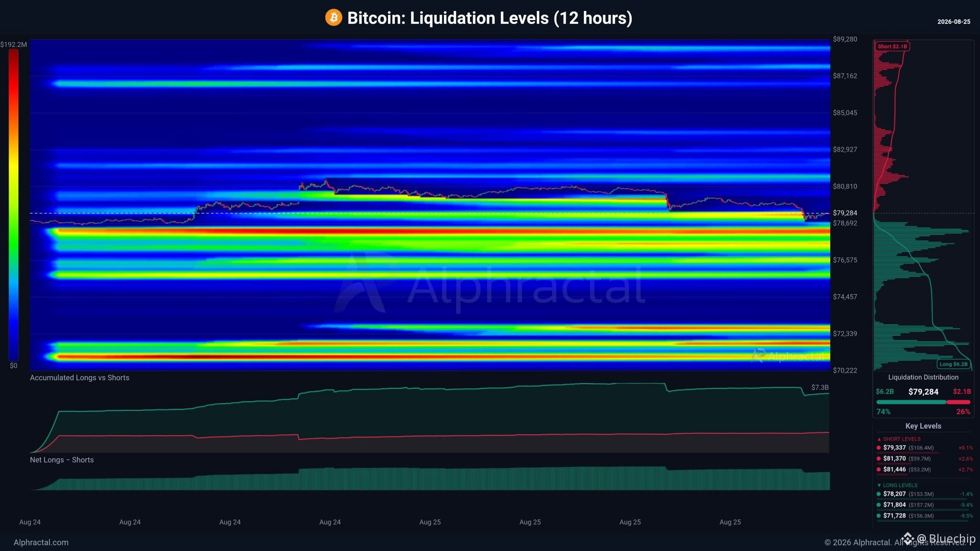Select the green dot next to $71,728
The width and height of the screenshot is (980, 551).
[879, 516]
